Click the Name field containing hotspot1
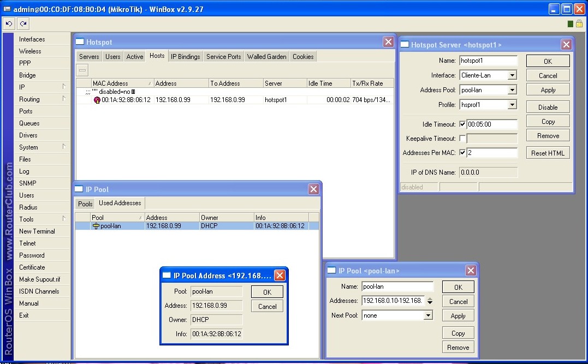 coord(488,61)
